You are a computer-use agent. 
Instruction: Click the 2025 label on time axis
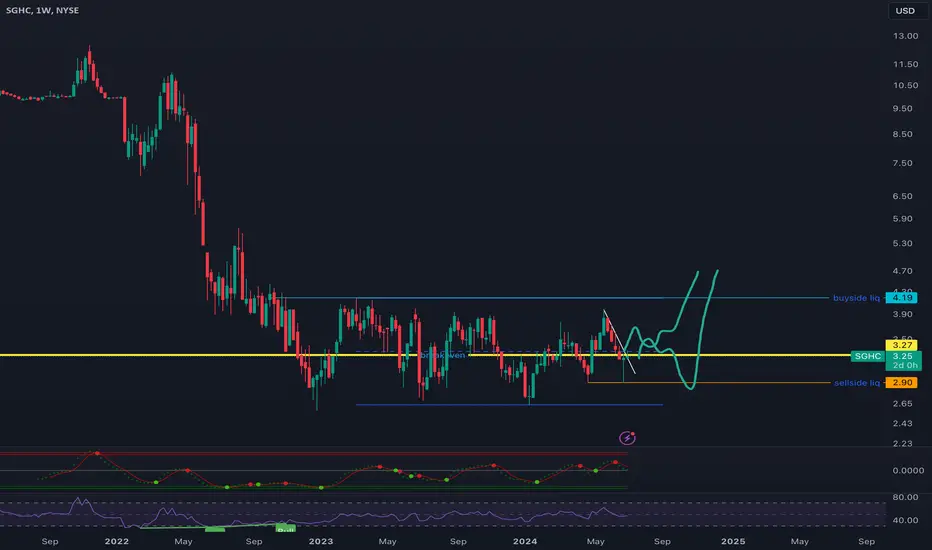[x=733, y=541]
